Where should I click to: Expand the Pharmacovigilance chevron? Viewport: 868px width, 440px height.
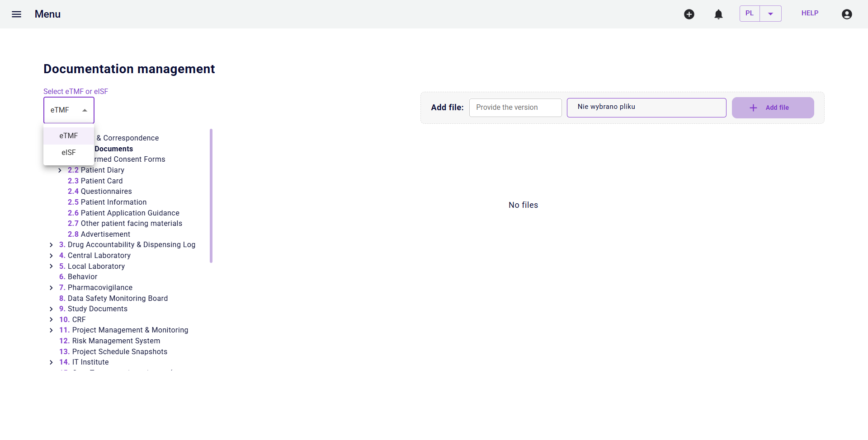(51, 288)
